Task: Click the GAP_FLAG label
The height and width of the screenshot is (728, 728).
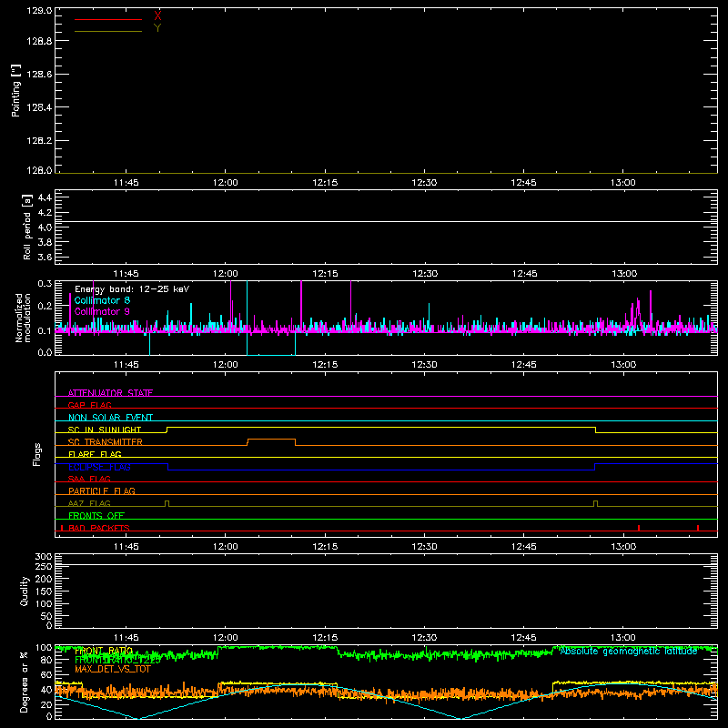Action: (x=89, y=405)
